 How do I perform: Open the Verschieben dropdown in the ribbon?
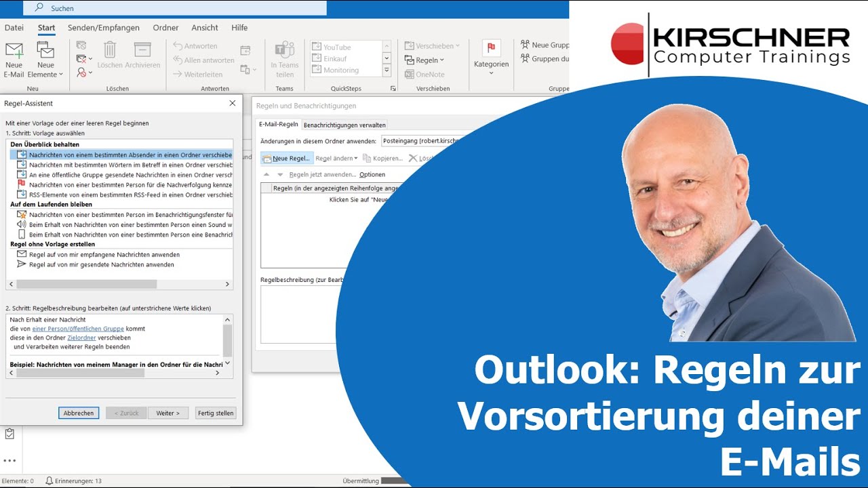(433, 46)
